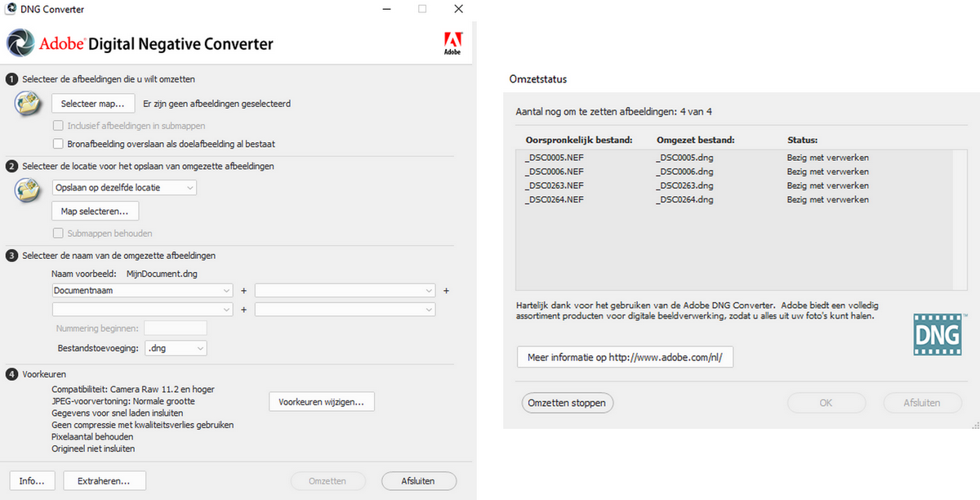
Task: Enable Bronafbeelding overslaan checkbox
Action: (x=58, y=144)
